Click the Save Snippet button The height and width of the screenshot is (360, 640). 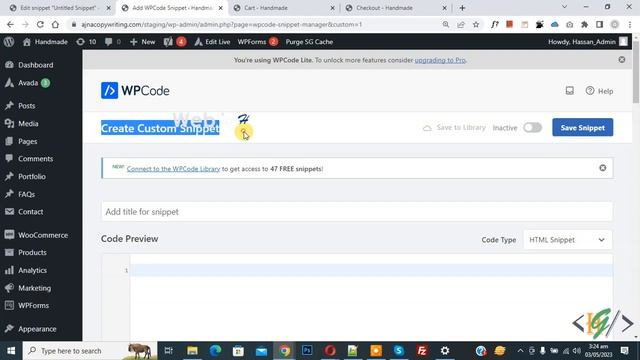(x=582, y=127)
